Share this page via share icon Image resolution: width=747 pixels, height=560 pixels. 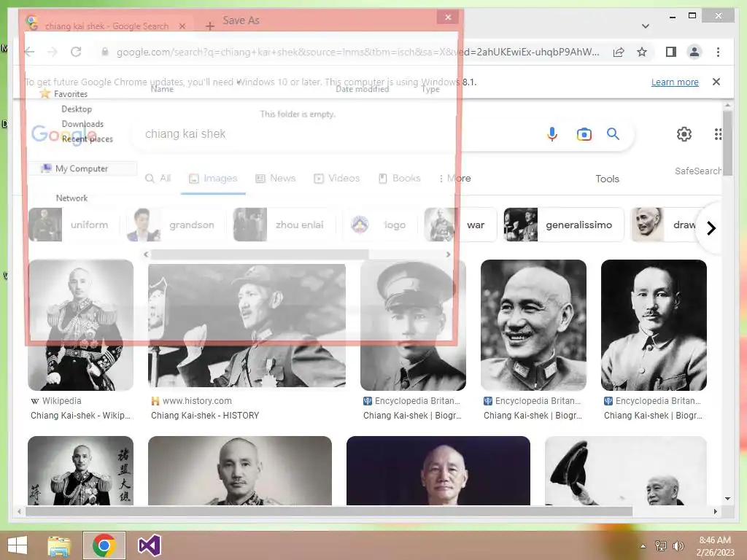(619, 52)
